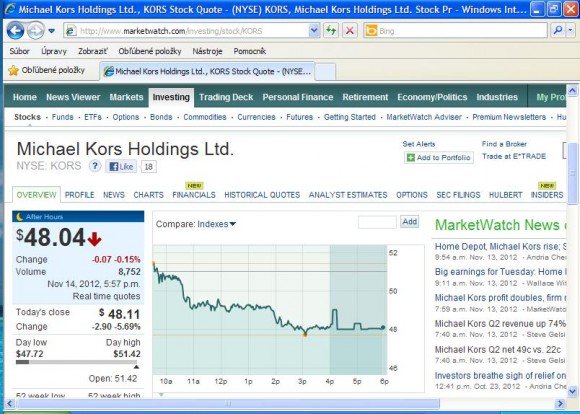The height and width of the screenshot is (414, 580).
Task: Switch to the SEC FILINGS tab
Action: (458, 195)
